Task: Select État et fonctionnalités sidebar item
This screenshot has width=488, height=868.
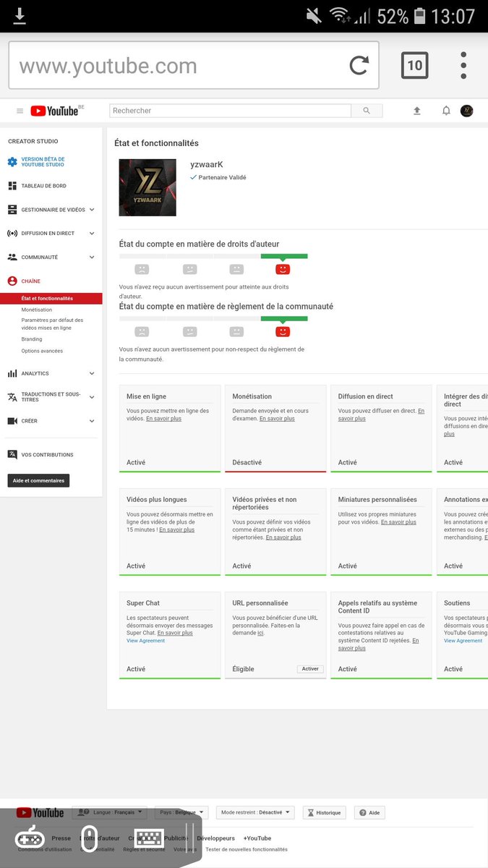Action: (x=51, y=298)
